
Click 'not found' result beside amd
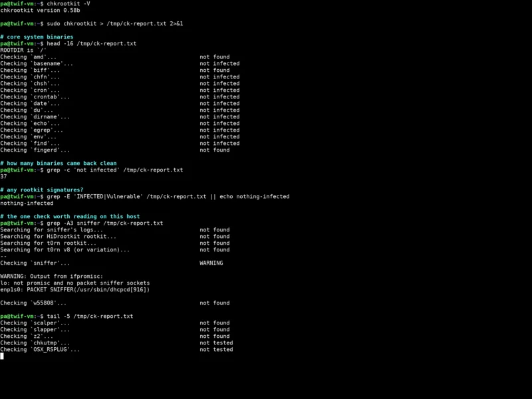[214, 57]
